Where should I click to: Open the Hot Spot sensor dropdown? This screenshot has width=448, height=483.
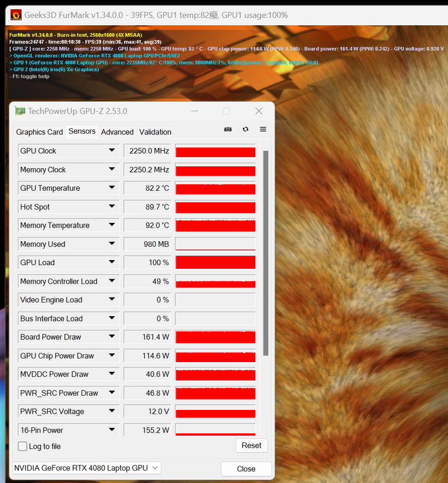(112, 207)
